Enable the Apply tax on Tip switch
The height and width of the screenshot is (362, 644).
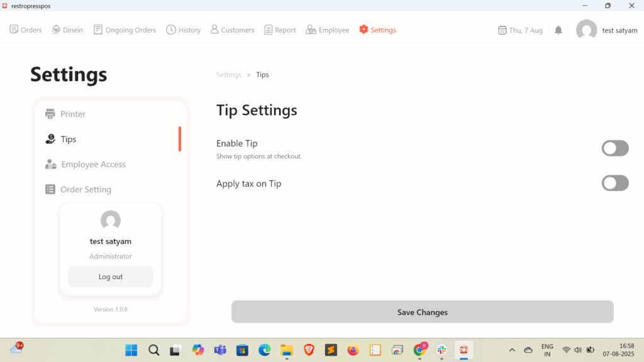click(x=614, y=183)
